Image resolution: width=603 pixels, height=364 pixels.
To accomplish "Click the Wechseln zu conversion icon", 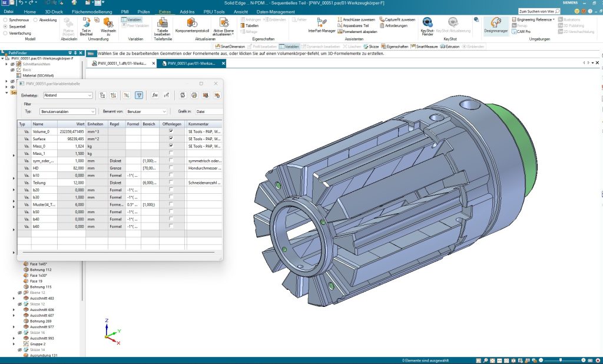I will (108, 26).
